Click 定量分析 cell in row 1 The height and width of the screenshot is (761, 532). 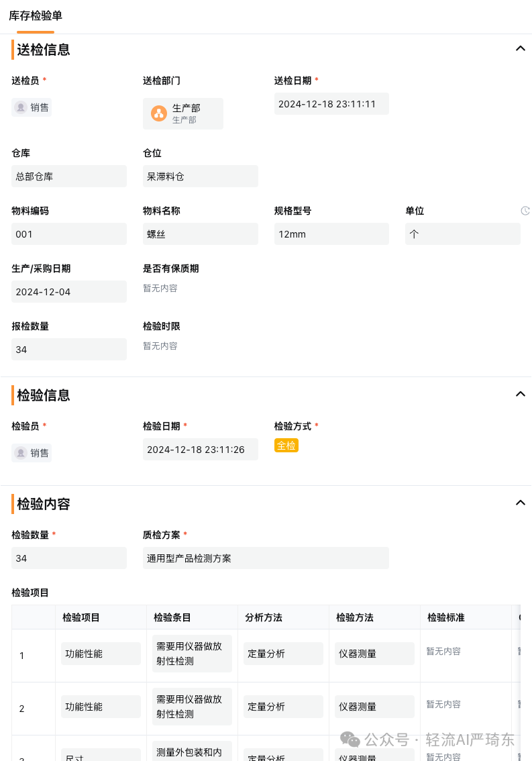click(x=284, y=654)
